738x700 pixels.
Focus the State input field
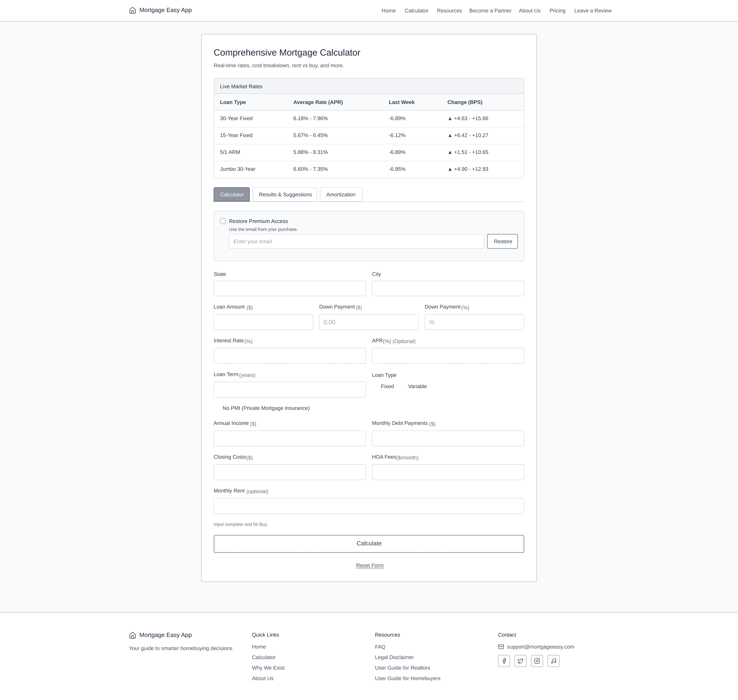(x=289, y=288)
